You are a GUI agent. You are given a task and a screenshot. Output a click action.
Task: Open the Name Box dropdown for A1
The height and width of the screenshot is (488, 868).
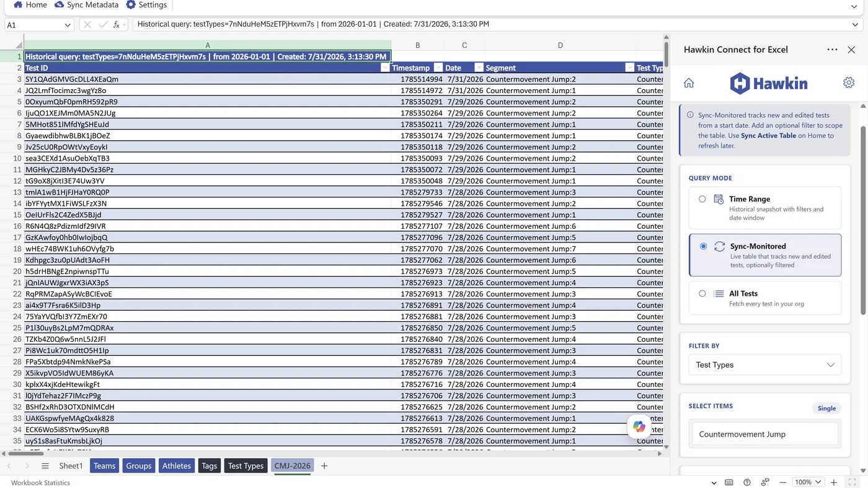pos(68,25)
